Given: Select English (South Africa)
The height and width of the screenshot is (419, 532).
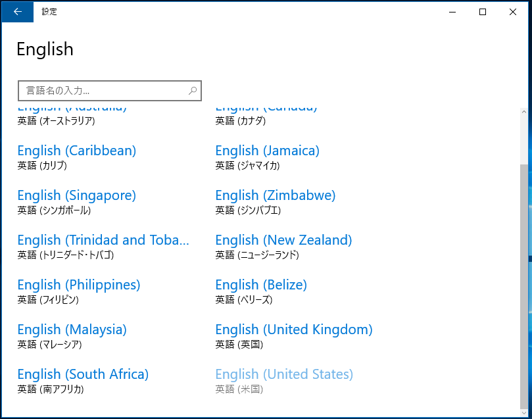Looking at the screenshot, I should (x=83, y=382).
